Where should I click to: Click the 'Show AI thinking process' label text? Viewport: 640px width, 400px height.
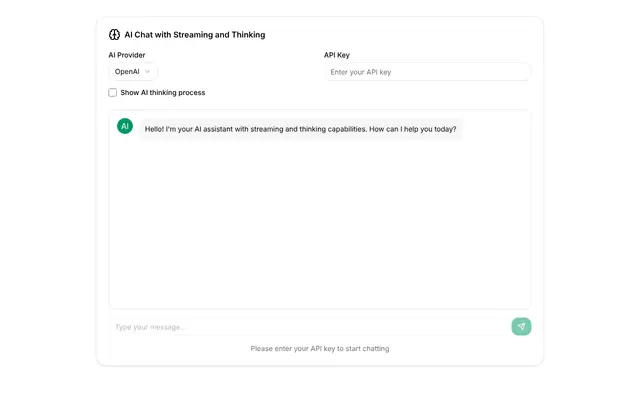(x=163, y=93)
